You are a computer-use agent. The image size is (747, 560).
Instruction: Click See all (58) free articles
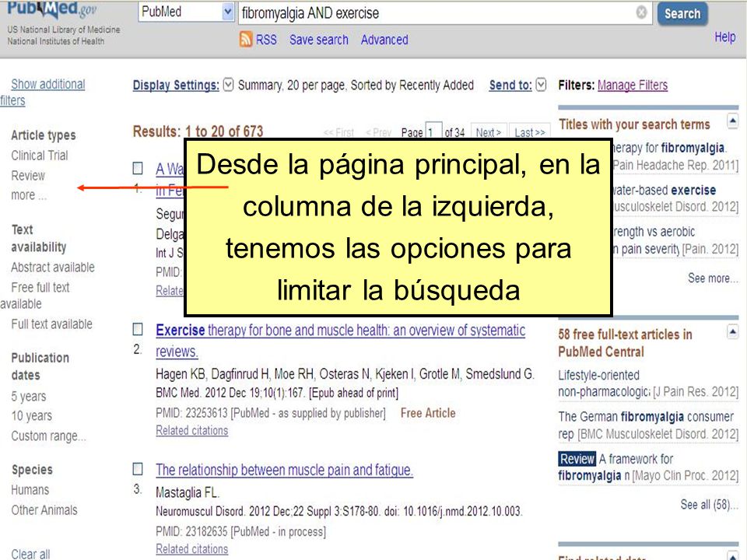point(709,504)
